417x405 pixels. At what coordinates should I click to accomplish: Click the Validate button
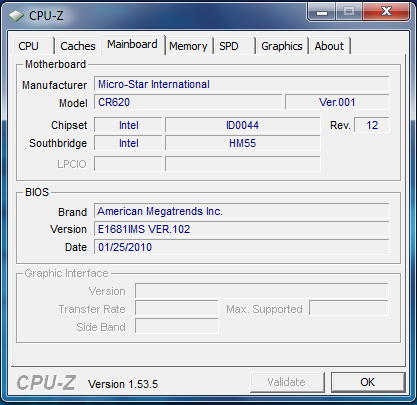(x=287, y=382)
